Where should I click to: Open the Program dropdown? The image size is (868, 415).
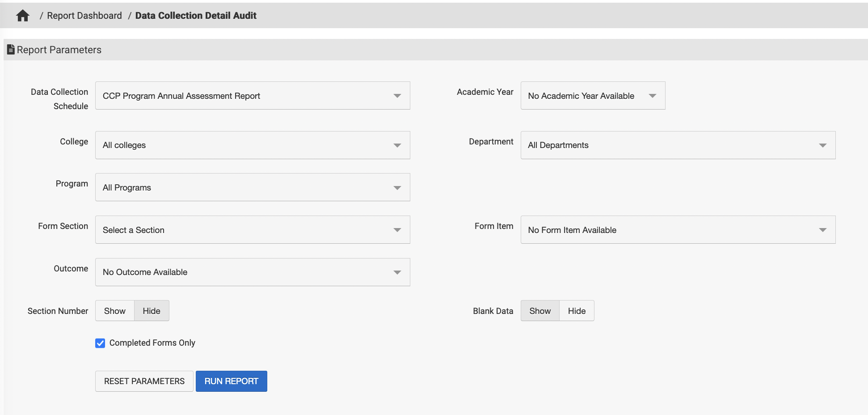[x=252, y=187]
